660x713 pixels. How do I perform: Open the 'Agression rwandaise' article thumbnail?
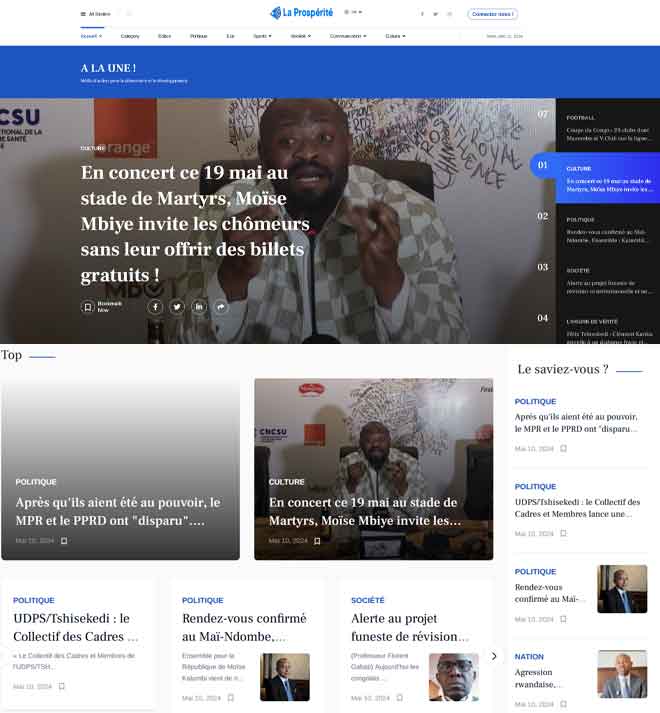tap(622, 674)
